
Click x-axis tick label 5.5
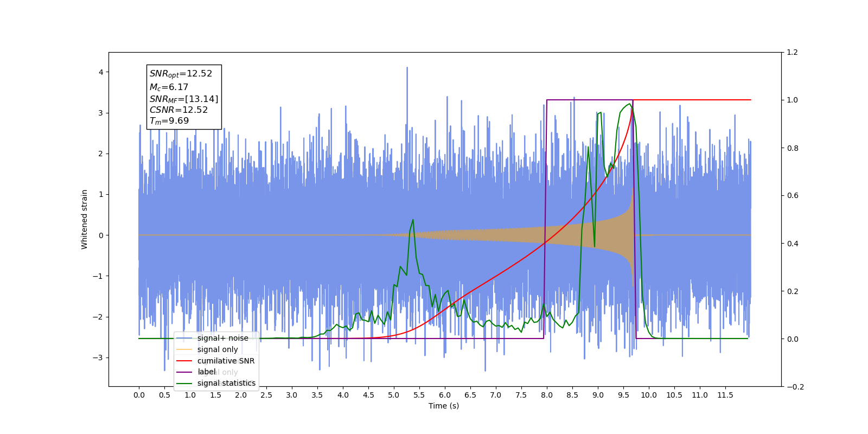point(419,395)
